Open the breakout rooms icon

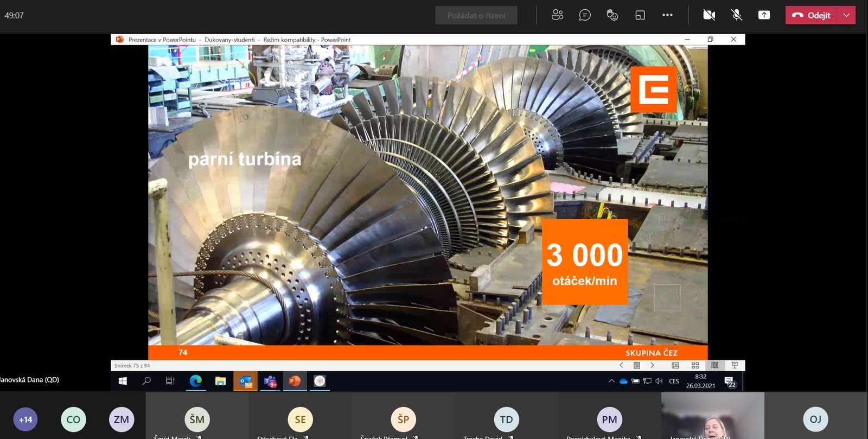(640, 15)
